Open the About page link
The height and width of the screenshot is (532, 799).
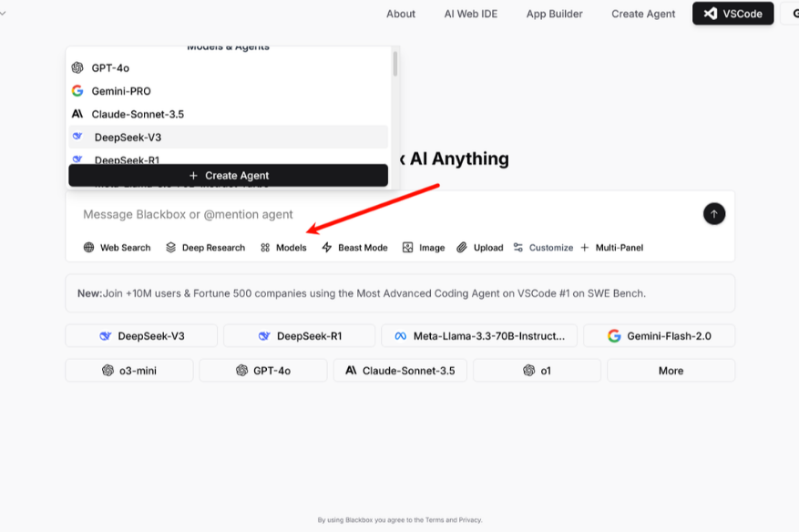[401, 14]
